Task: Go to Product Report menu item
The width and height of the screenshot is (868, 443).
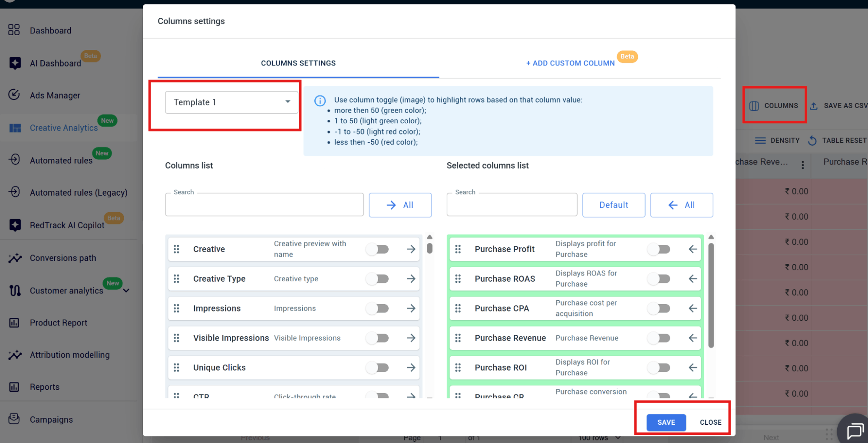Action: point(59,322)
